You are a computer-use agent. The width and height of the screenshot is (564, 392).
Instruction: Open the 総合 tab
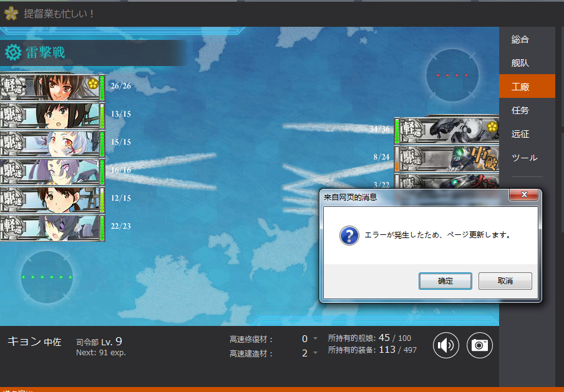(x=527, y=39)
